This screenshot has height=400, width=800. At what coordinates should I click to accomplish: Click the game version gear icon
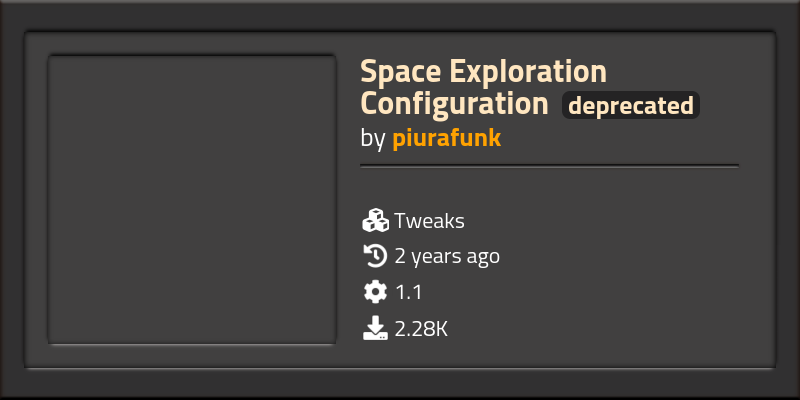coord(375,292)
